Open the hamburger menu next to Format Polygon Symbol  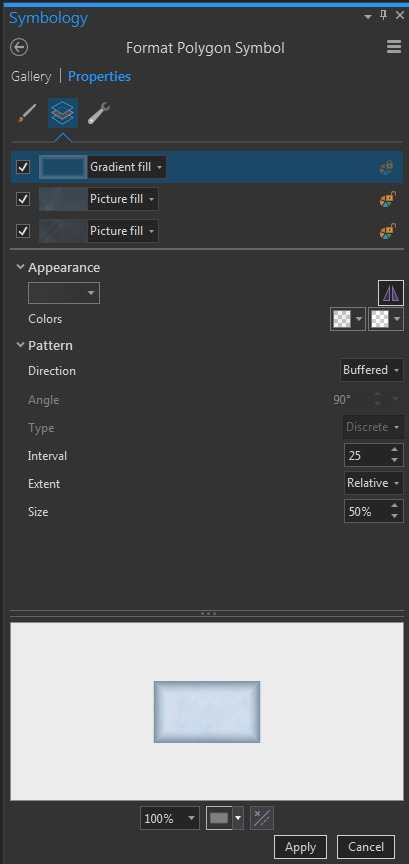394,47
